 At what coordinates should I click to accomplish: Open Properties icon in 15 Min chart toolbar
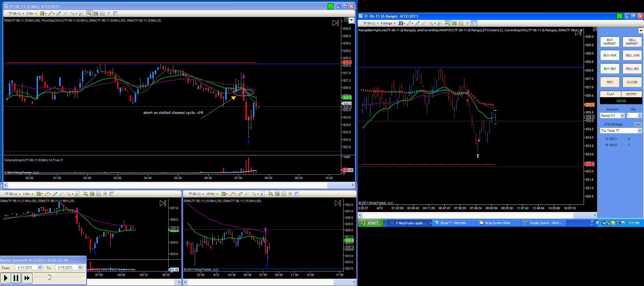pyautogui.click(x=297, y=194)
